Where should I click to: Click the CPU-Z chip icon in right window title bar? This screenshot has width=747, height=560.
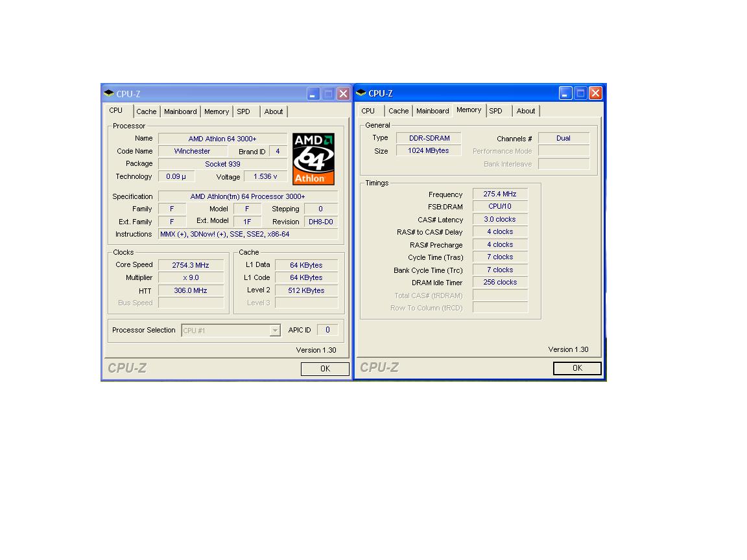[361, 93]
